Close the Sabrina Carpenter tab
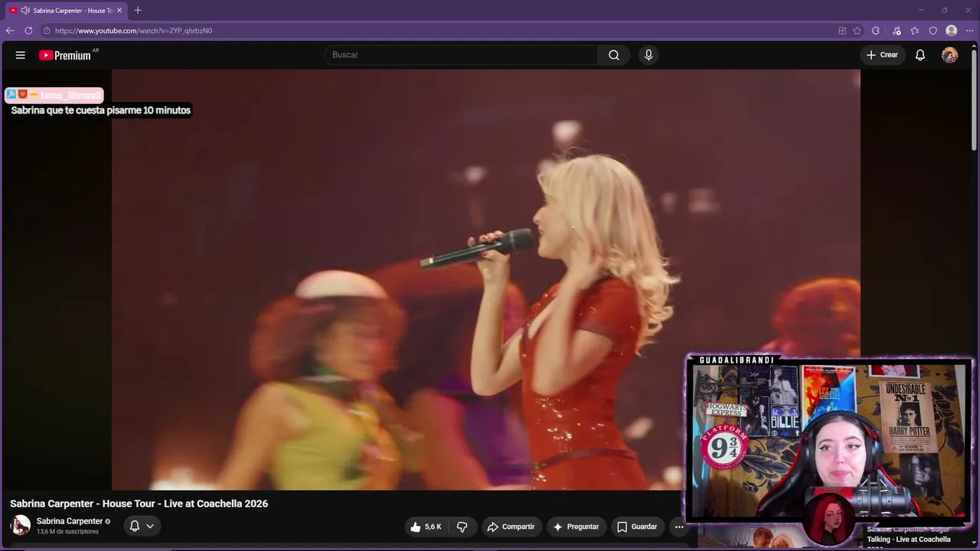 pyautogui.click(x=119, y=11)
